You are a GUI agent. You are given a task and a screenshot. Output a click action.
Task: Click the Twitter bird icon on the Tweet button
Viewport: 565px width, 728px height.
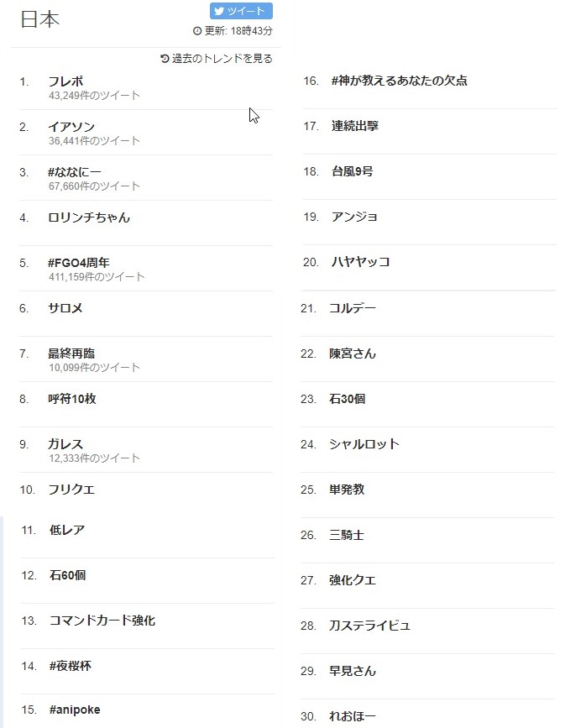coord(220,11)
